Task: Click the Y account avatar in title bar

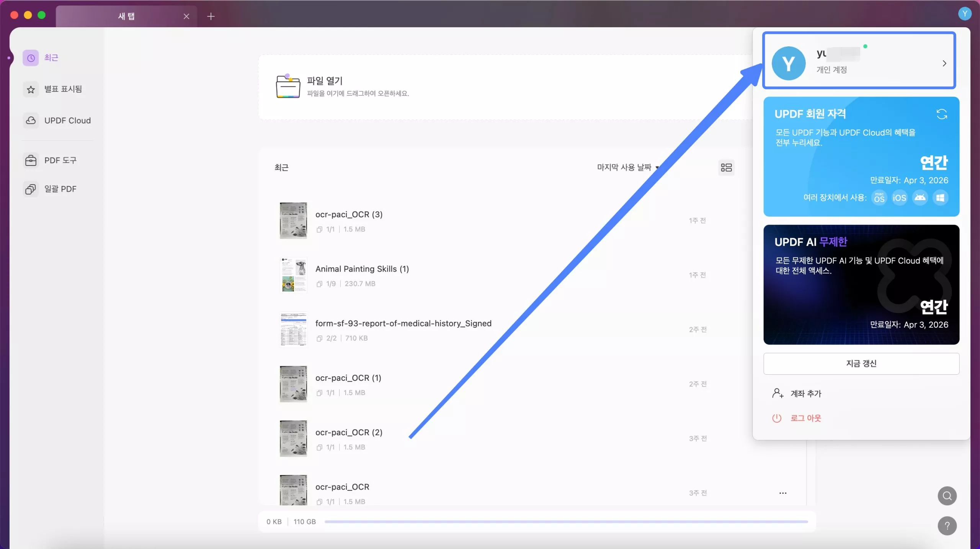Action: [965, 14]
